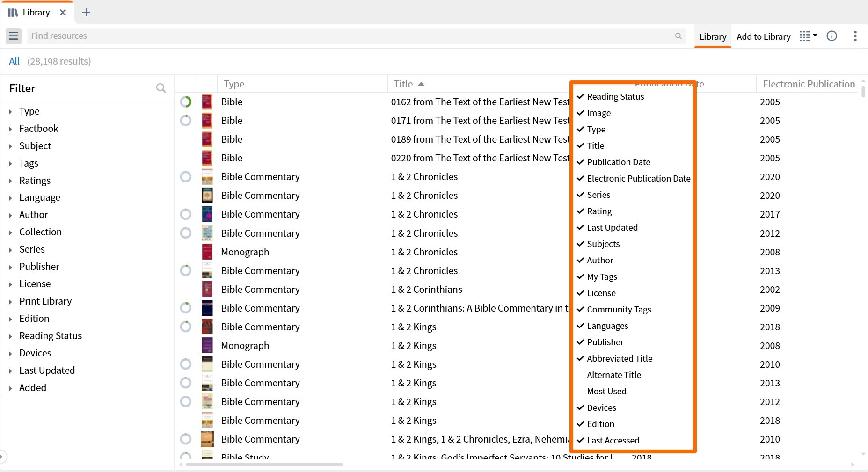Click the search magnifier in Find resources
868x472 pixels.
point(678,36)
